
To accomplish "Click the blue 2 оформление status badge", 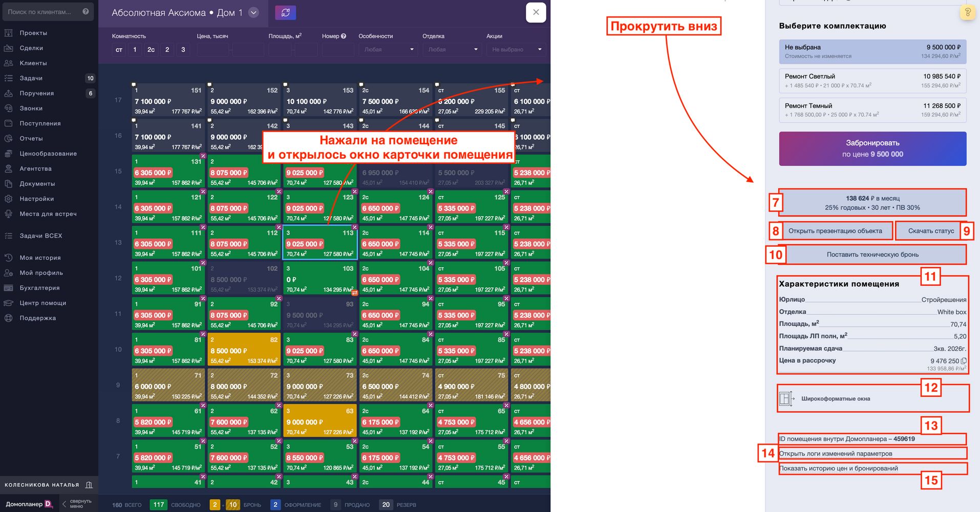I will tap(275, 505).
